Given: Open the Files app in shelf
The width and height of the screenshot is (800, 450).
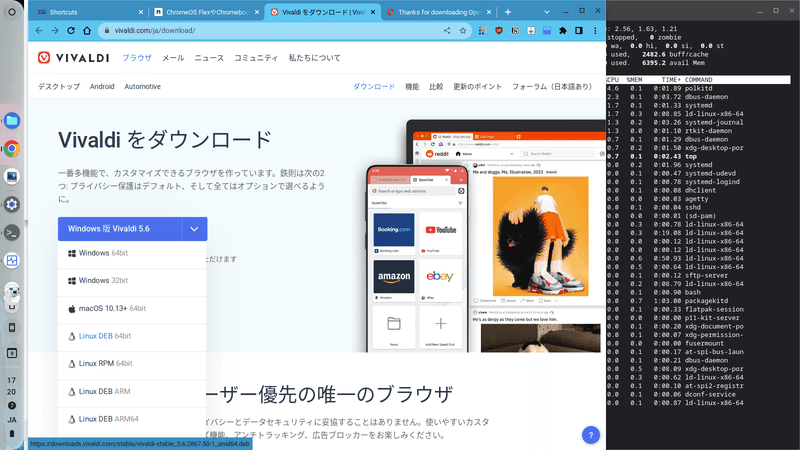Looking at the screenshot, I should pyautogui.click(x=12, y=121).
